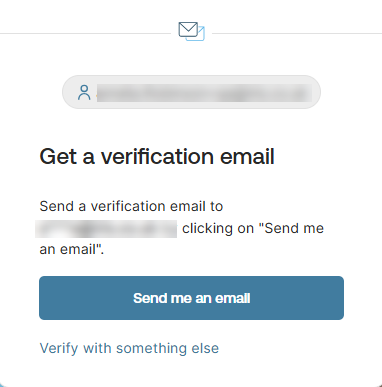Screen dimensions: 382x387
Task: Click the word 'email' in the heading
Action: [247, 156]
